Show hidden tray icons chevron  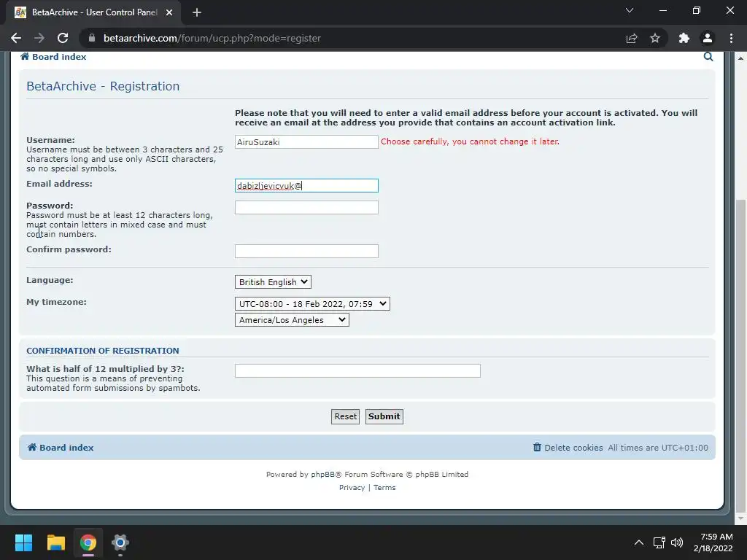[x=639, y=542]
